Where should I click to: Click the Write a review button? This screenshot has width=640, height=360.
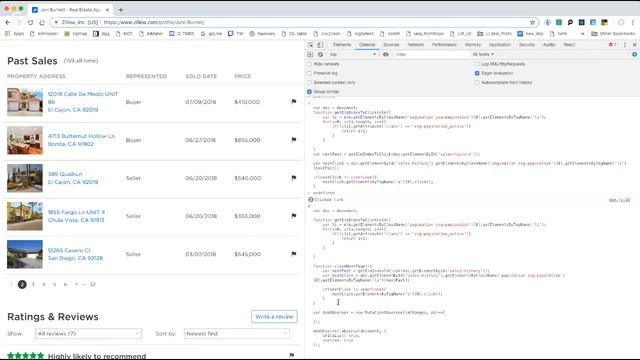(x=274, y=316)
